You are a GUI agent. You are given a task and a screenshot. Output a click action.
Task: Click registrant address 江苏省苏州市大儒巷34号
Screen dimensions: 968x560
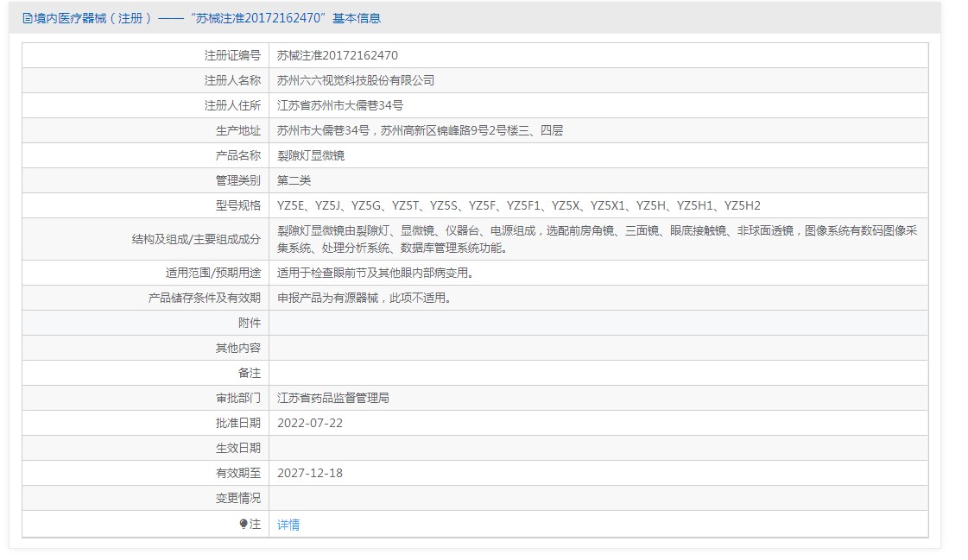pyautogui.click(x=340, y=105)
